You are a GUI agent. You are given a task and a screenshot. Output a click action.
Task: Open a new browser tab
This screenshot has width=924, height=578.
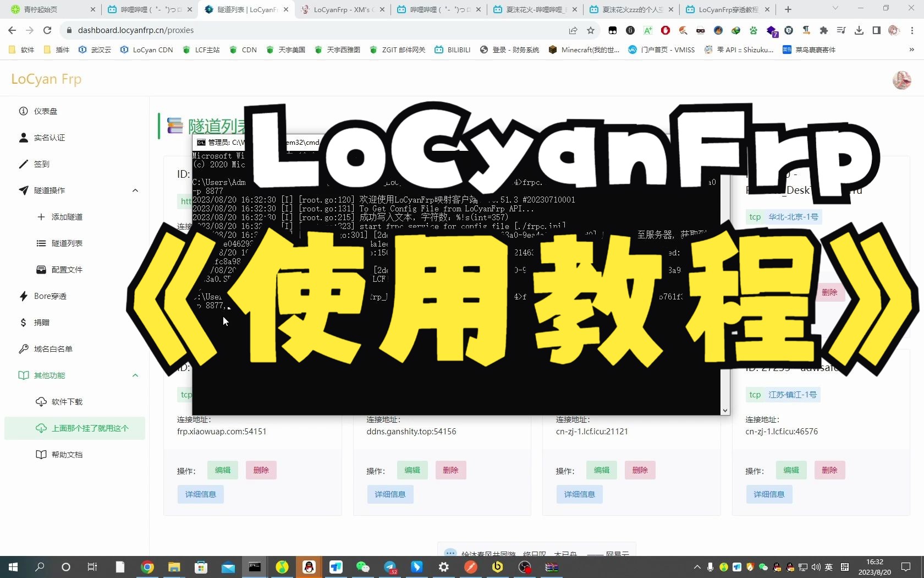pyautogui.click(x=788, y=9)
